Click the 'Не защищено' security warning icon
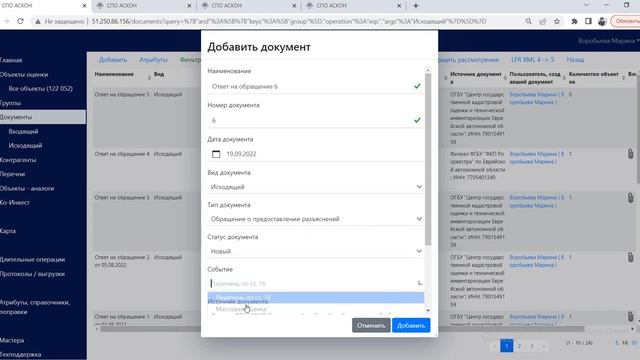 (x=38, y=21)
